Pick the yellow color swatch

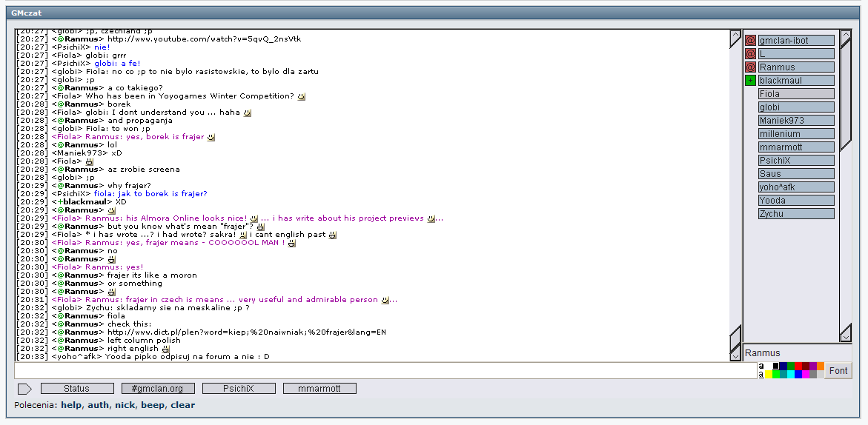769,375
